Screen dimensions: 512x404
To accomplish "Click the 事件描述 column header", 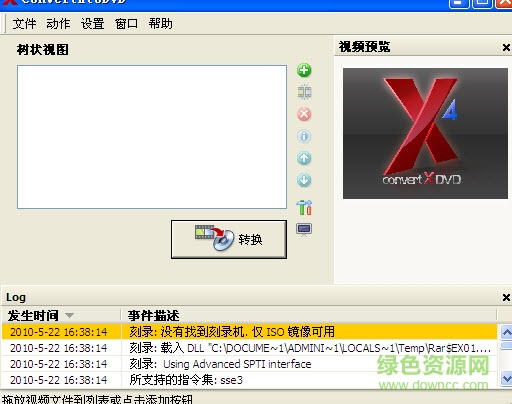I will point(153,315).
